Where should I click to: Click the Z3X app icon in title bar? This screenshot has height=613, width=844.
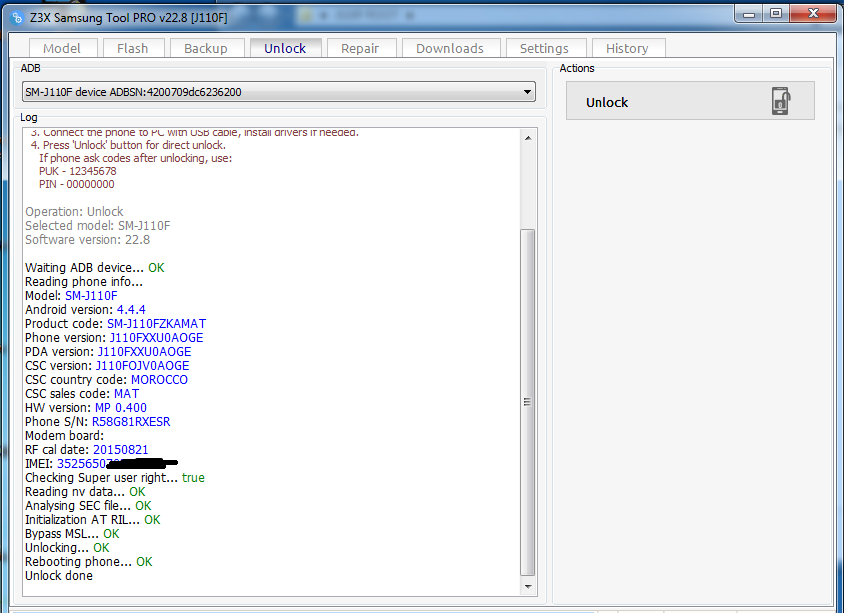[x=17, y=18]
